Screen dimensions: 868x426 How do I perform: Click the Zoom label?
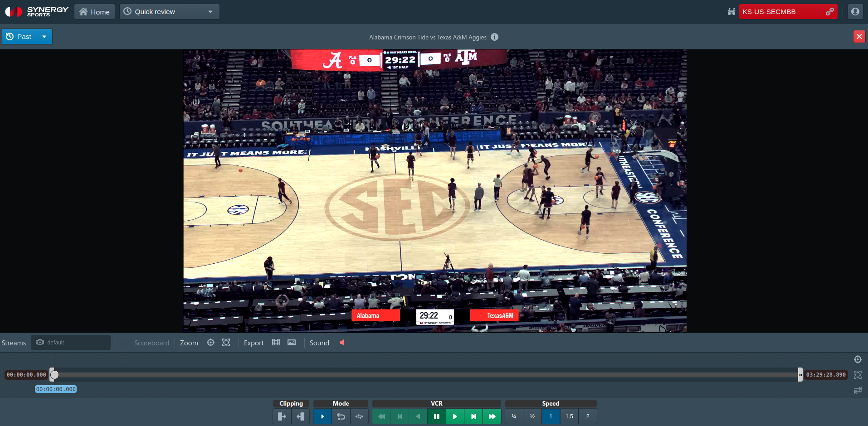tap(189, 343)
